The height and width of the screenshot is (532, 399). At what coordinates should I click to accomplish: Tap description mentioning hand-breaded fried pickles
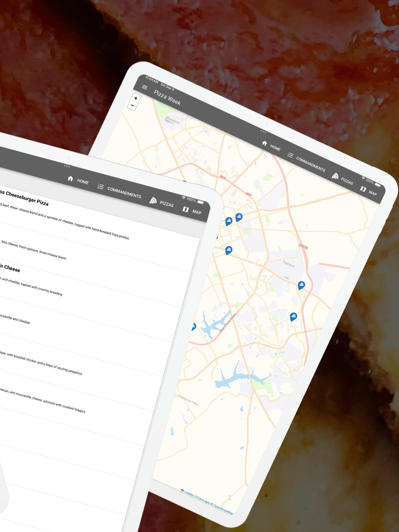64,221
